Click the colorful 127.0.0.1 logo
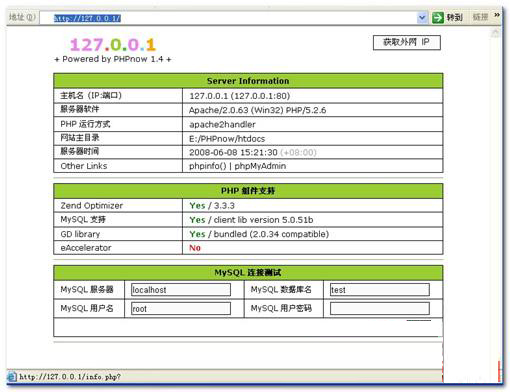The height and width of the screenshot is (392, 510). coord(113,45)
